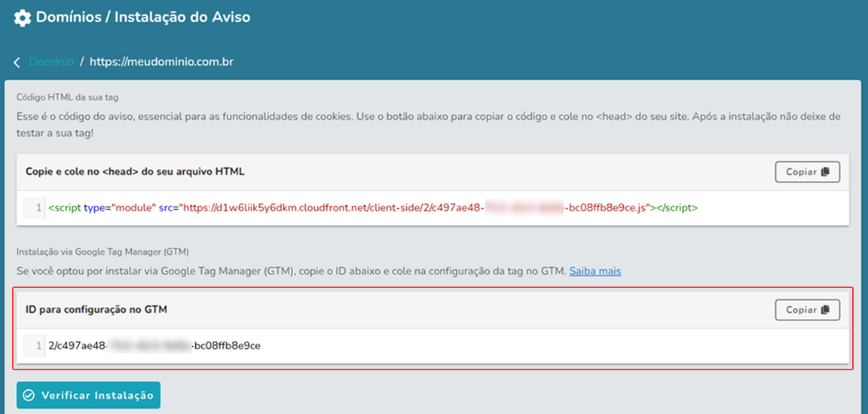
Task: Click the 'Código HTML da sua tag' label
Action: tap(67, 97)
